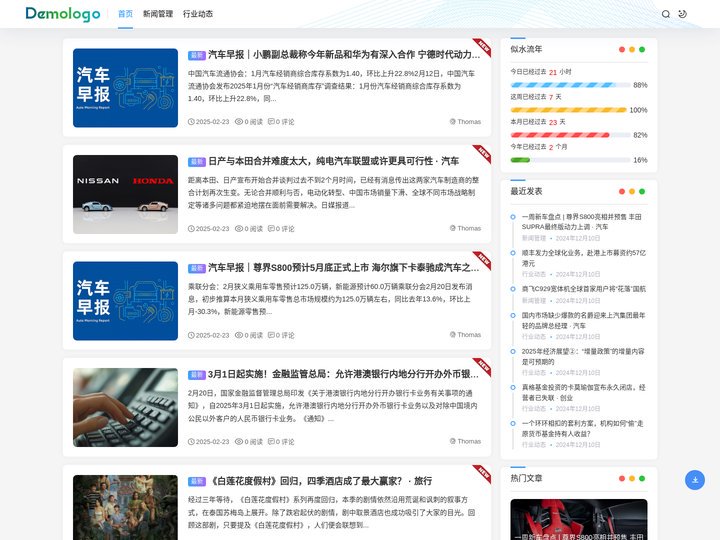
Task: Click 最近发表 widget title
Action: (526, 191)
